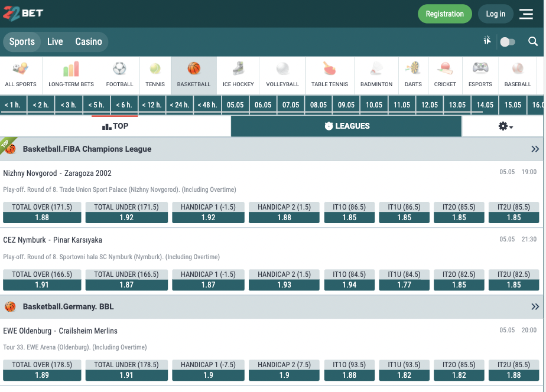Bet IT1O (86.5) odds 1.85
Screen dimensions: 546x392
tap(349, 213)
